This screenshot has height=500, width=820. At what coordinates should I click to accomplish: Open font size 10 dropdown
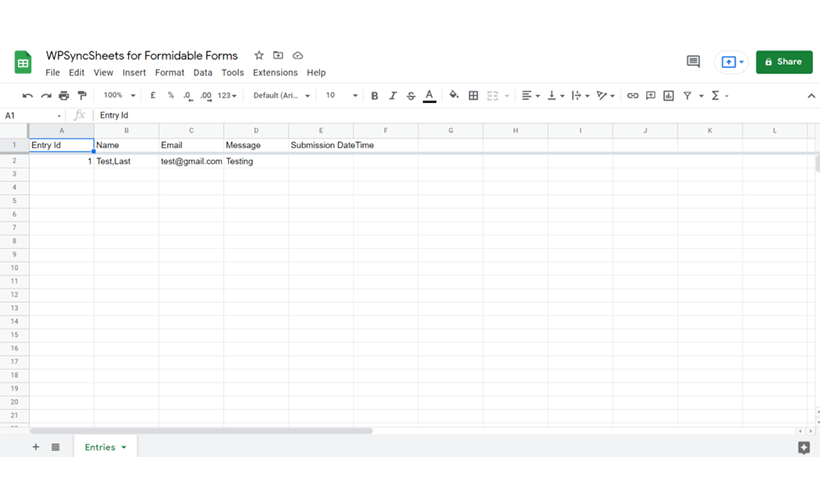click(x=341, y=95)
